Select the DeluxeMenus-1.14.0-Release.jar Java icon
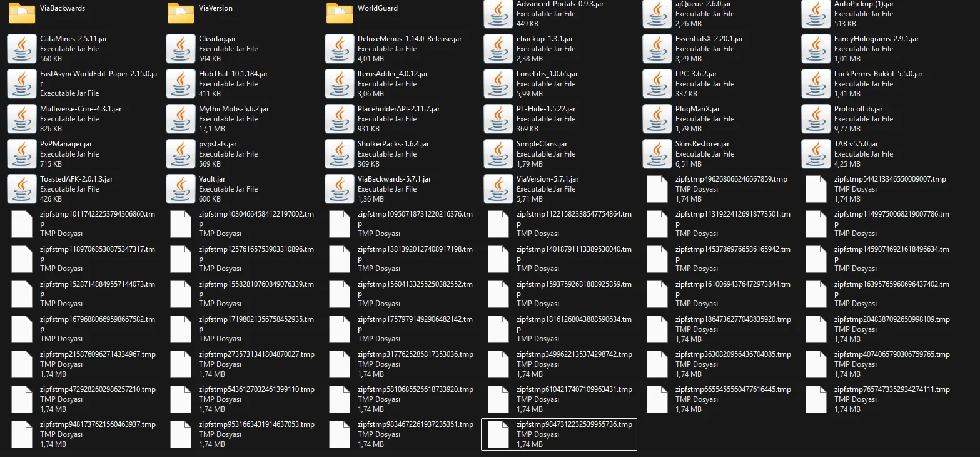The width and height of the screenshot is (980, 457). 340,49
